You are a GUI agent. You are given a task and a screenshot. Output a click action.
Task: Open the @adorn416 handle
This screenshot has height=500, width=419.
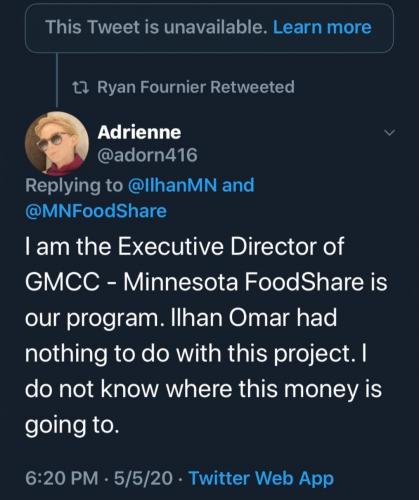tap(147, 155)
